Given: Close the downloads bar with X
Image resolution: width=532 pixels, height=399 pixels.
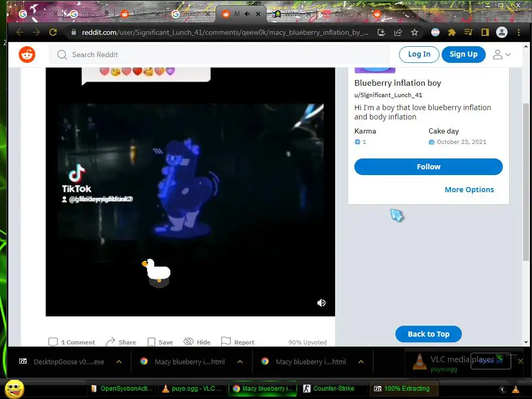Looking at the screenshot, I should (521, 362).
